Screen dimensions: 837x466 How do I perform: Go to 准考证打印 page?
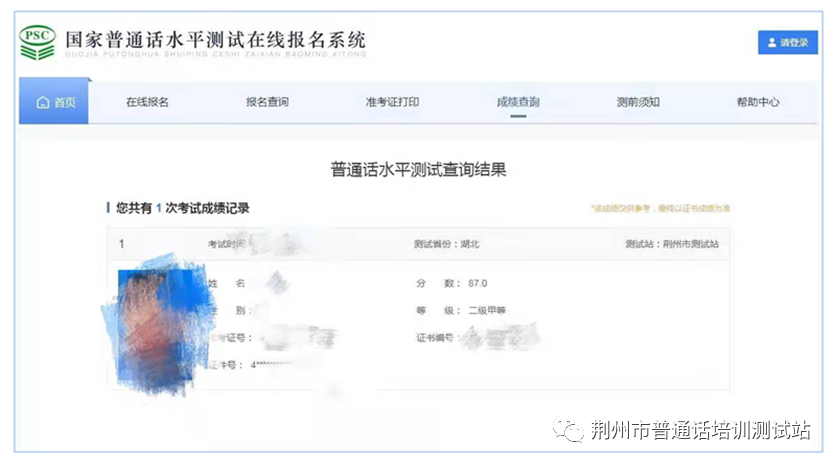click(x=392, y=102)
